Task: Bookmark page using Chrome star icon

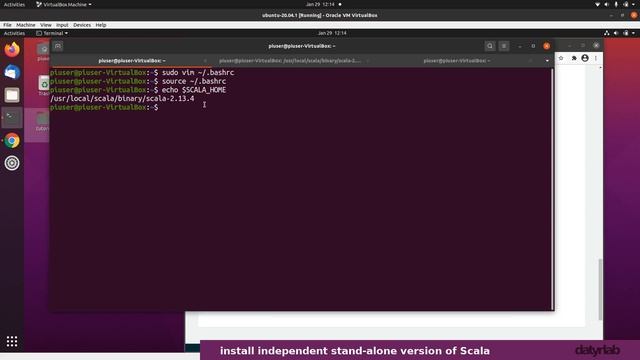Action: click(561, 58)
